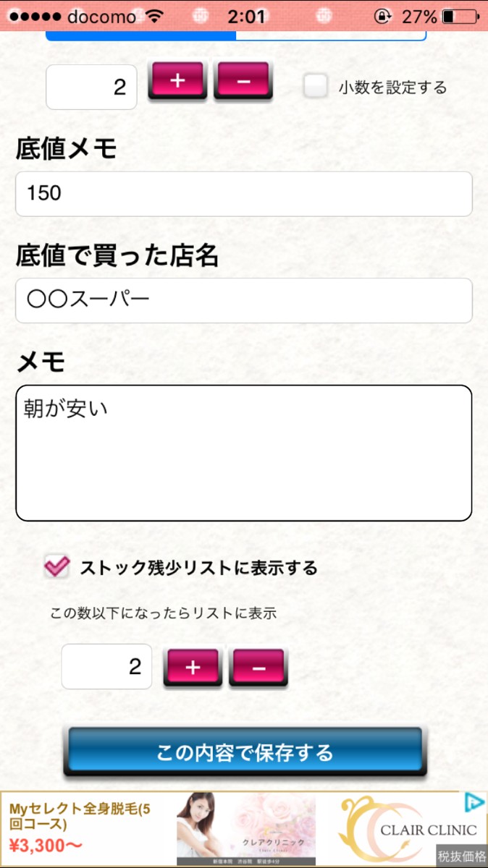The width and height of the screenshot is (488, 868).
Task: Click the top quantity number field
Action: point(91,87)
